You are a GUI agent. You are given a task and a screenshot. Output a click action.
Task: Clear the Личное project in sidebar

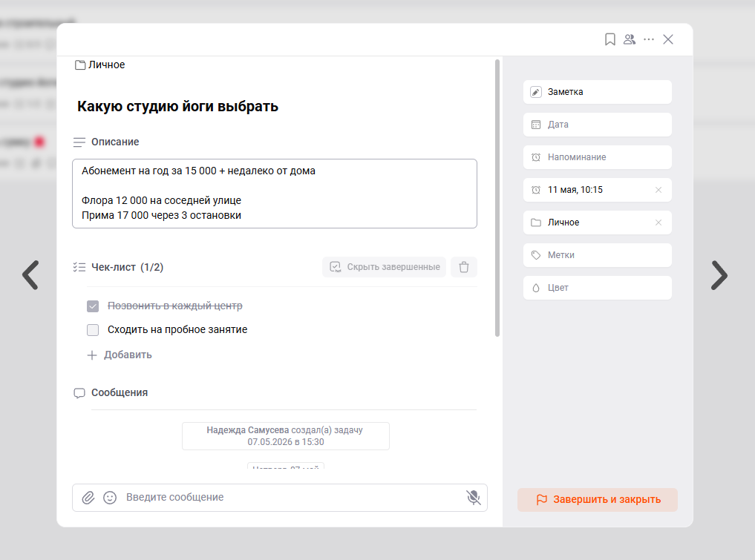658,223
